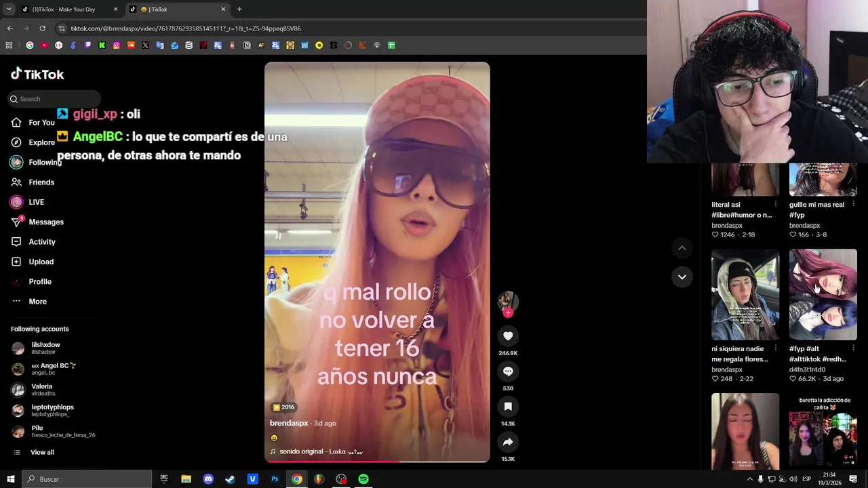Open brendaspx profile from video caption

point(289,423)
